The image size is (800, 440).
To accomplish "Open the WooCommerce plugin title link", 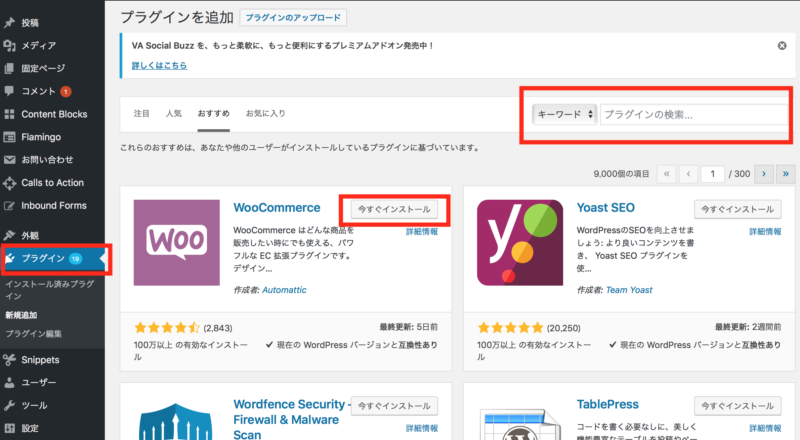I will coord(277,208).
